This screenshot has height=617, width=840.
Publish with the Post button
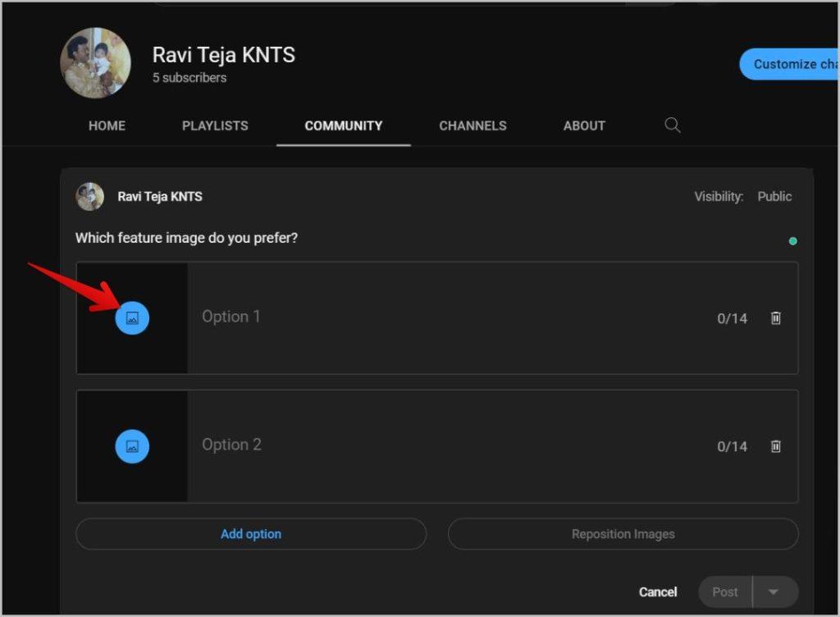[x=725, y=592]
